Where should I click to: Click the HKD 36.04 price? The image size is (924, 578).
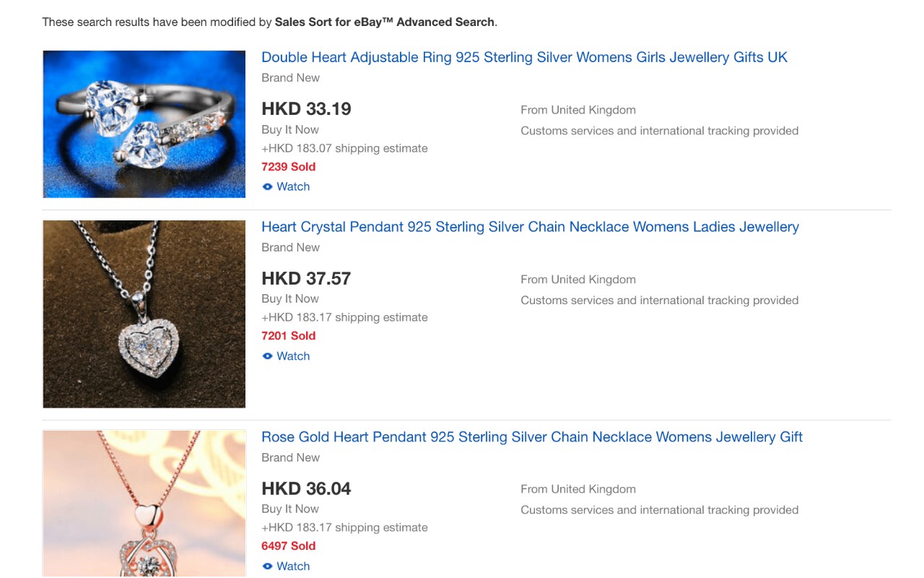pyautogui.click(x=306, y=489)
